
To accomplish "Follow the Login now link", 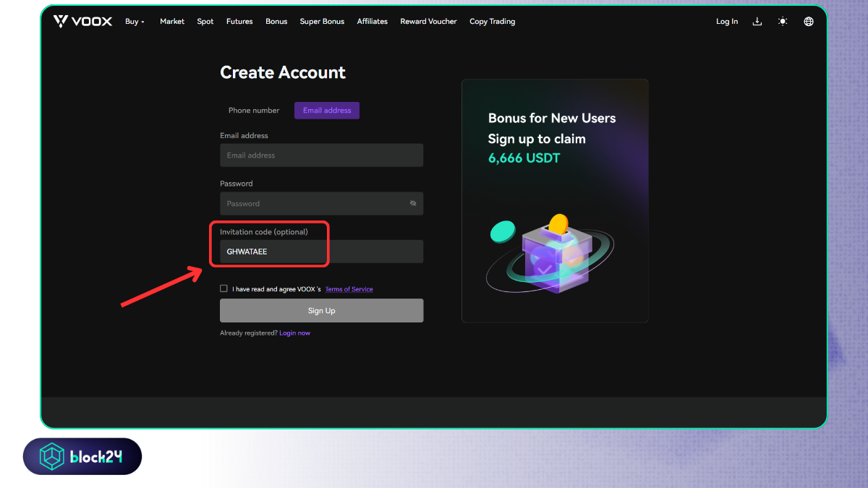I will pyautogui.click(x=295, y=333).
